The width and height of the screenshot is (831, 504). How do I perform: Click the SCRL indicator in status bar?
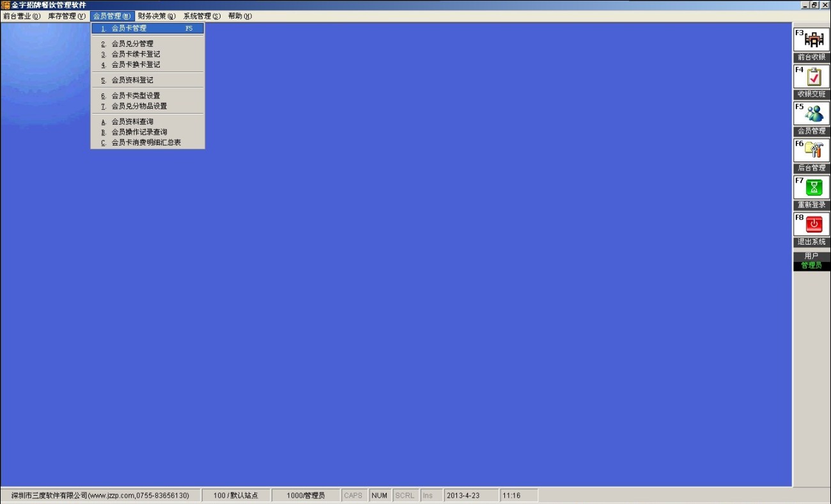coord(405,496)
